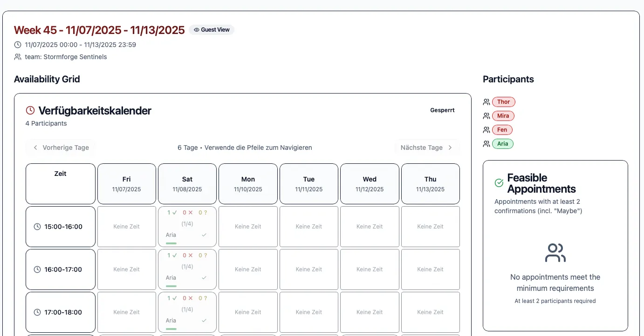Click the team icon before Stormforge Sentinels
This screenshot has width=644, height=336.
tap(18, 57)
